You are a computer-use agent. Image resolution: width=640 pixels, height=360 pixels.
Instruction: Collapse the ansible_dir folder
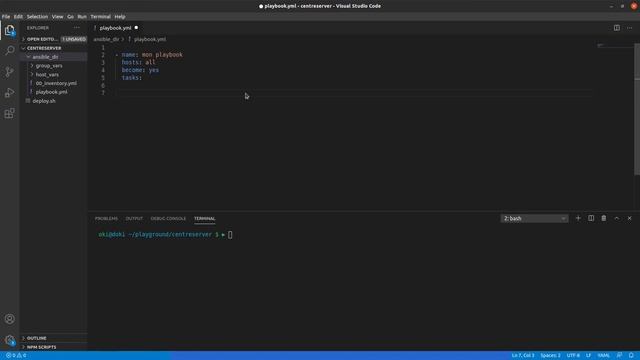tap(54, 57)
